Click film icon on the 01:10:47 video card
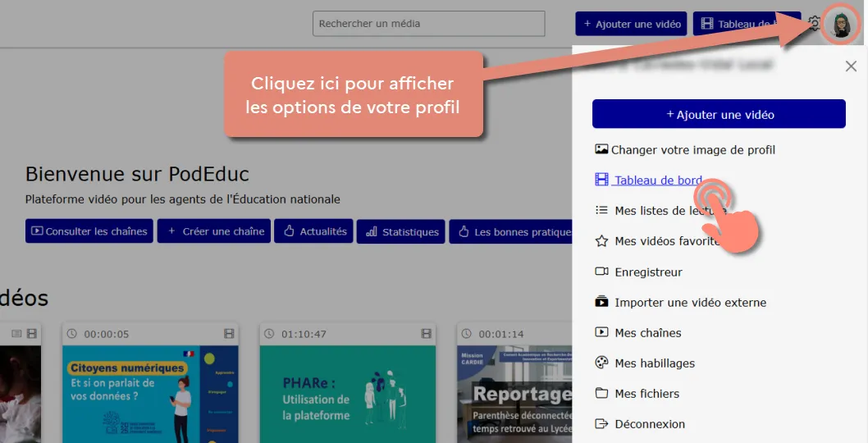The width and height of the screenshot is (868, 443). pyautogui.click(x=426, y=333)
